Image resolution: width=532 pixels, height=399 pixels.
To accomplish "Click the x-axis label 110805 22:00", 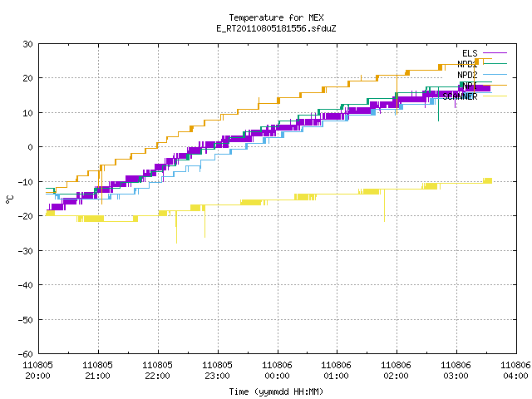I will coord(157,371).
